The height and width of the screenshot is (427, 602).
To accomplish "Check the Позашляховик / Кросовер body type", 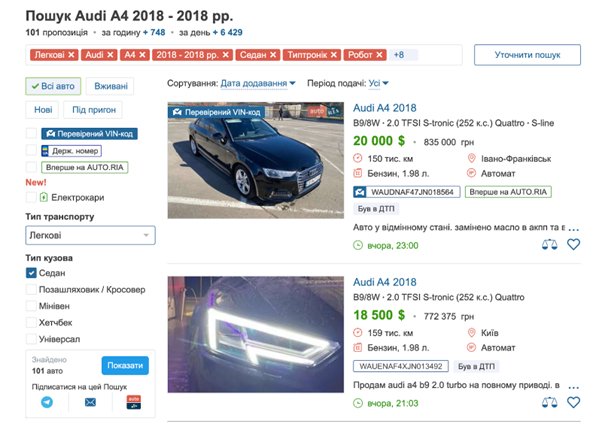I will 31,289.
